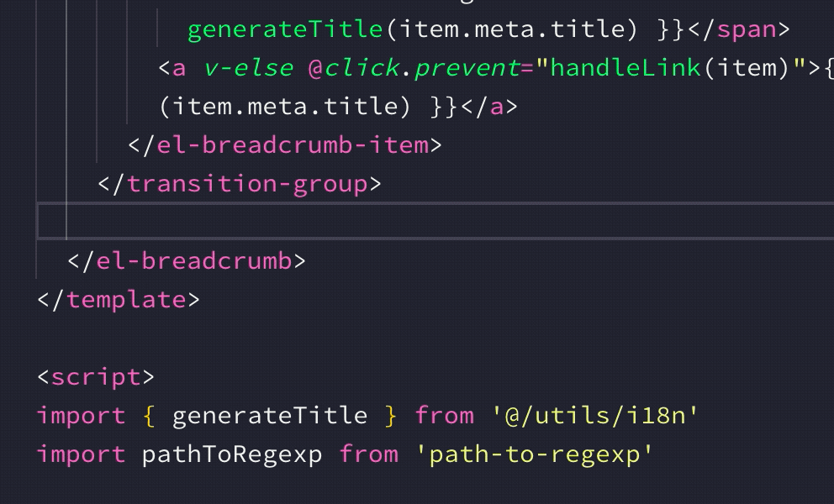The width and height of the screenshot is (834, 504).
Task: Click the closing anchor tag
Action: point(489,107)
